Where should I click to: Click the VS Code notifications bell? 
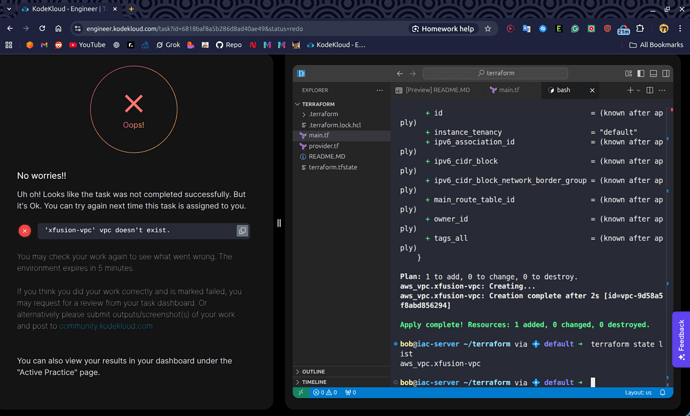pyautogui.click(x=663, y=393)
